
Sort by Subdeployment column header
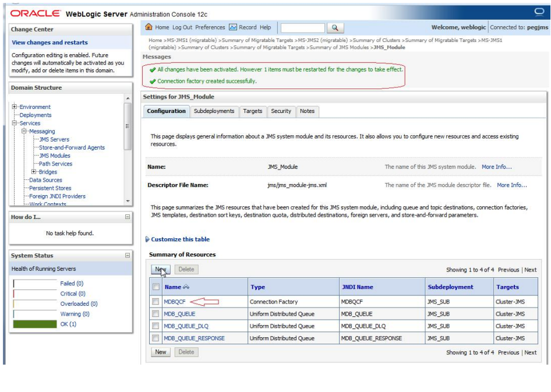(x=450, y=287)
